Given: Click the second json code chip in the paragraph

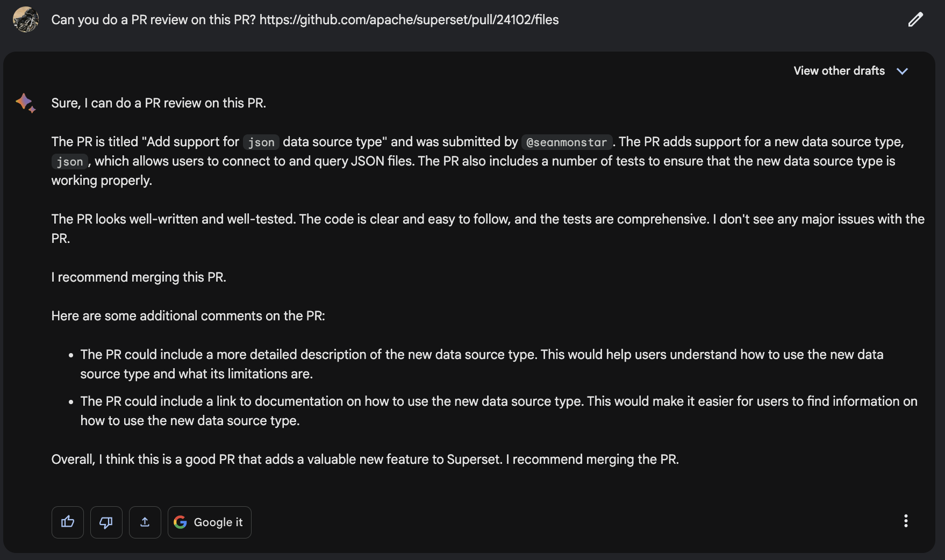Looking at the screenshot, I should tap(70, 161).
